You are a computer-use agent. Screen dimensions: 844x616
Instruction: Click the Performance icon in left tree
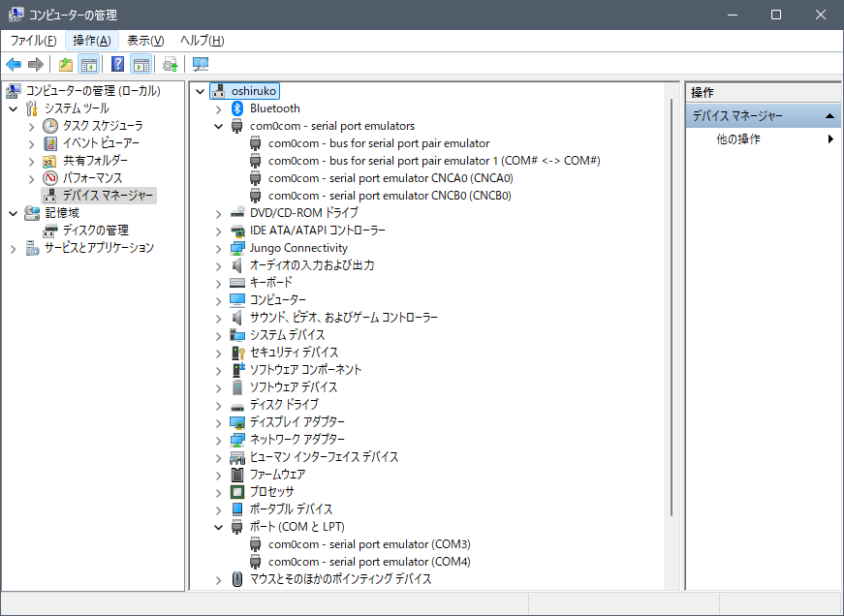click(x=50, y=178)
